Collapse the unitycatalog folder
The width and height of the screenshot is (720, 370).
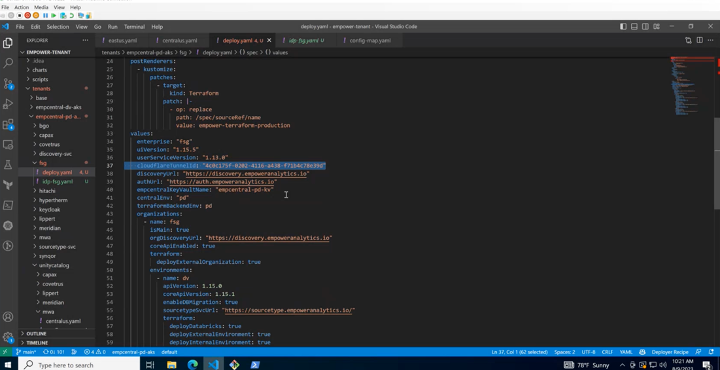pos(54,265)
